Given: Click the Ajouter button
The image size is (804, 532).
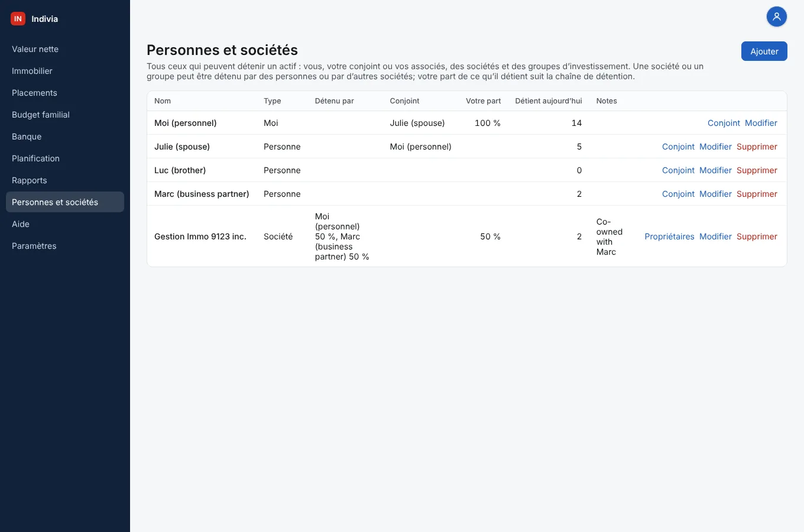Looking at the screenshot, I should pyautogui.click(x=764, y=51).
